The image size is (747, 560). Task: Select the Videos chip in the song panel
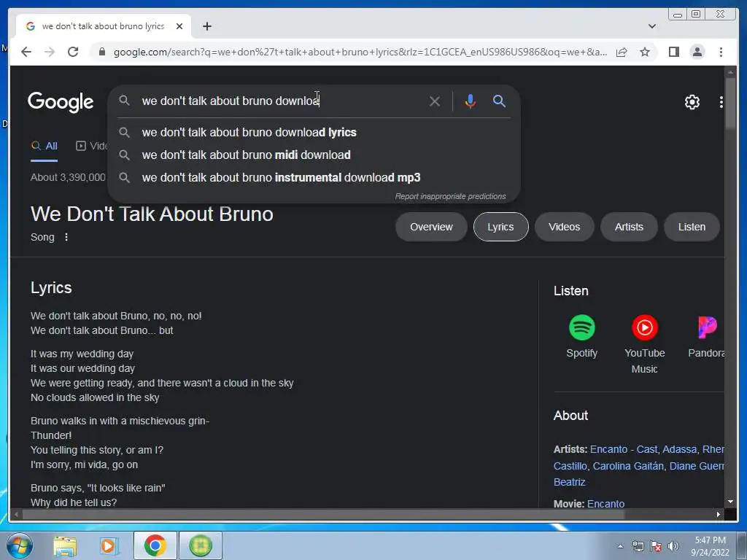564,227
